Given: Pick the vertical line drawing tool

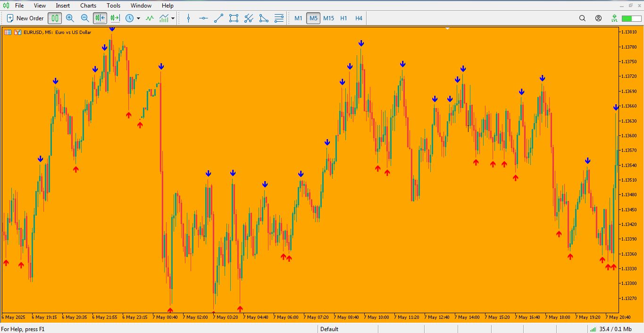Looking at the screenshot, I should (188, 18).
